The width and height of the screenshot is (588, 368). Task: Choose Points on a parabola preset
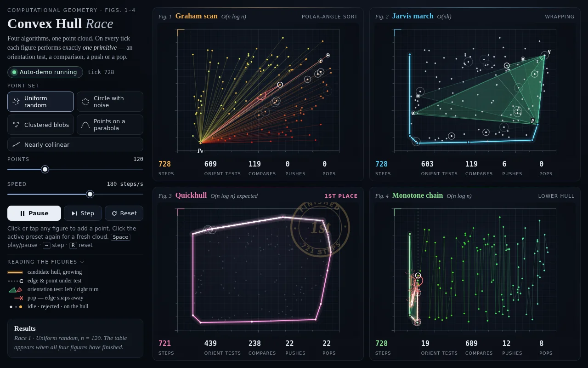click(x=110, y=125)
